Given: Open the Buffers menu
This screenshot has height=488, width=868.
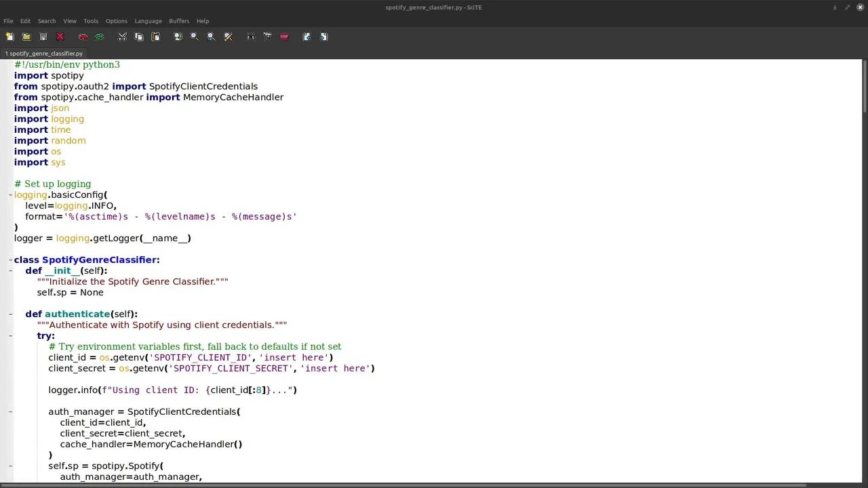Looking at the screenshot, I should click(179, 21).
